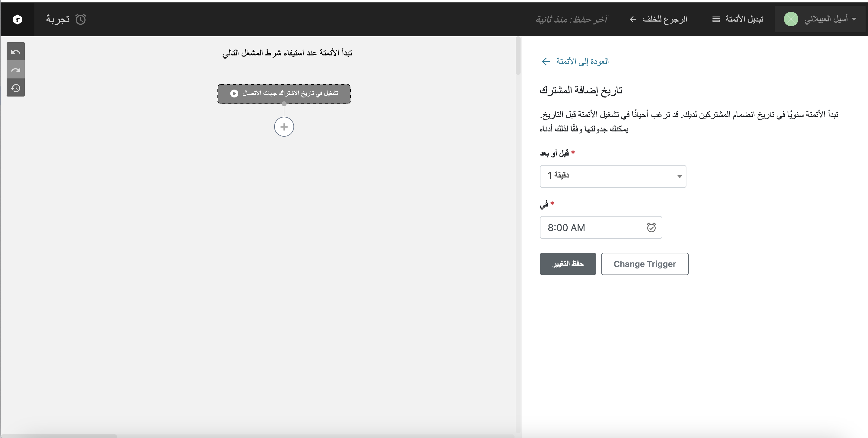The width and height of the screenshot is (868, 438).
Task: Open the 1 دقيقة dropdown
Action: pyautogui.click(x=613, y=176)
